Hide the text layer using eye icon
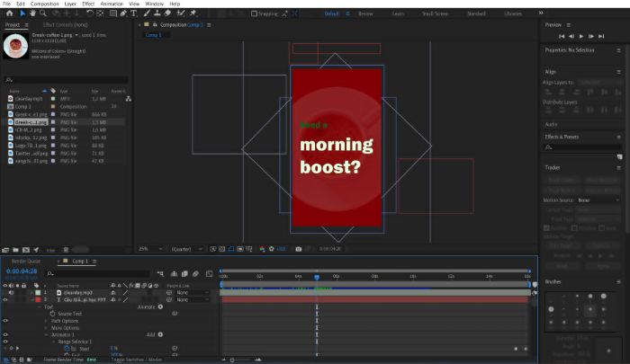 (5, 300)
